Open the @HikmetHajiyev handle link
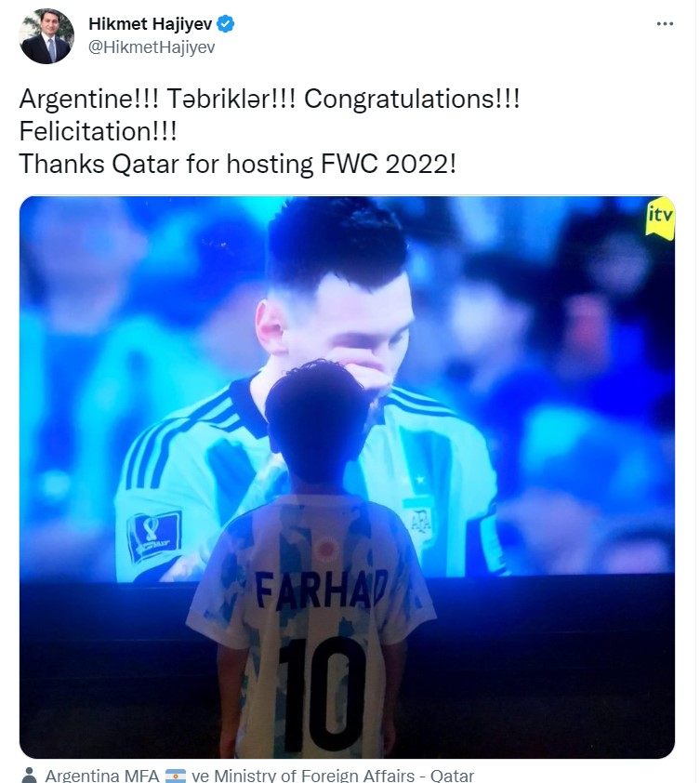This screenshot has height=783, width=700. click(152, 46)
